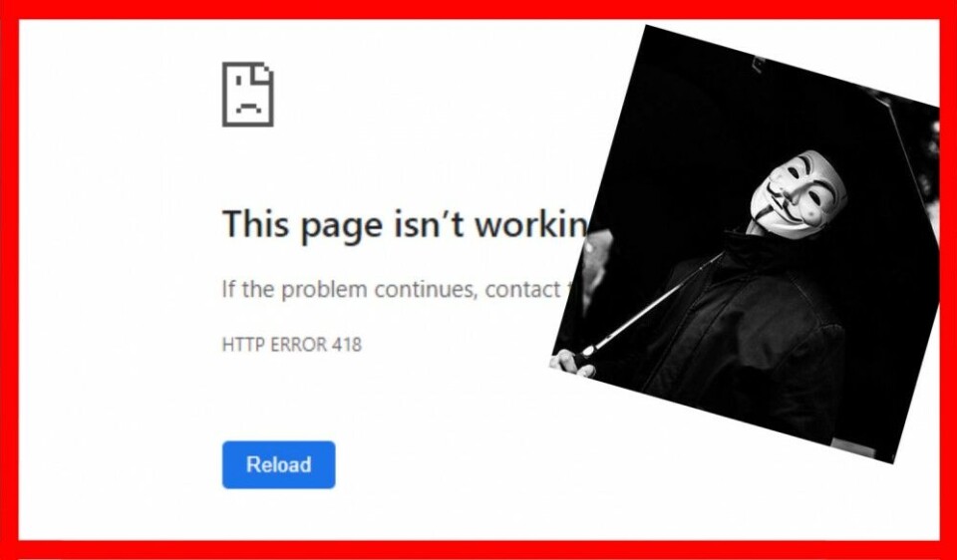The width and height of the screenshot is (957, 560).
Task: Click the word "ERROR" in the status line
Action: tap(299, 345)
